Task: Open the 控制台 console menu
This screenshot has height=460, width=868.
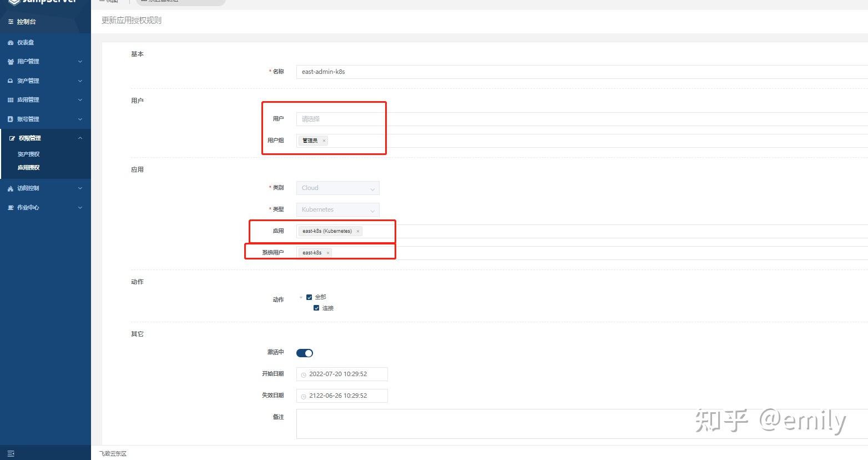Action: (x=27, y=22)
